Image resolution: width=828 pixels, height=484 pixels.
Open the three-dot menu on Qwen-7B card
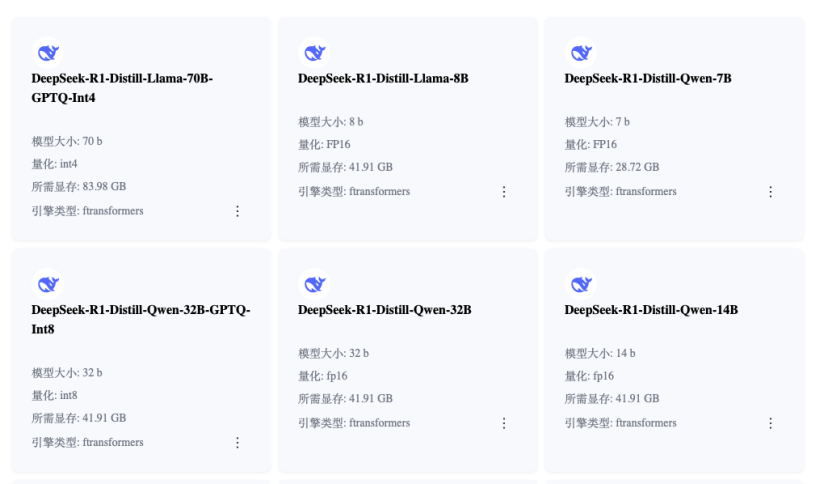(x=770, y=192)
